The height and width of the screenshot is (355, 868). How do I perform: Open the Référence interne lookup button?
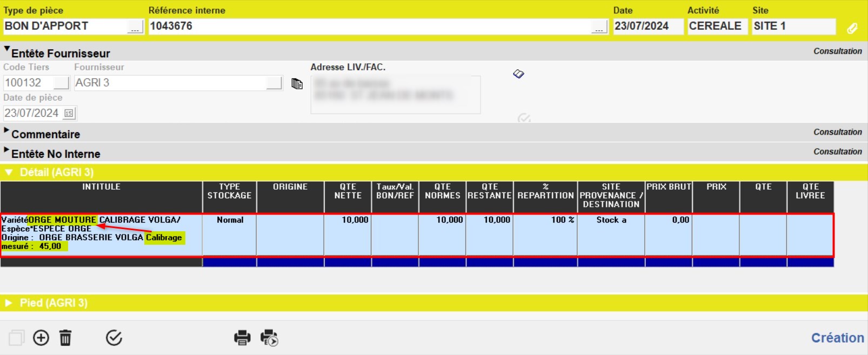pyautogui.click(x=599, y=27)
